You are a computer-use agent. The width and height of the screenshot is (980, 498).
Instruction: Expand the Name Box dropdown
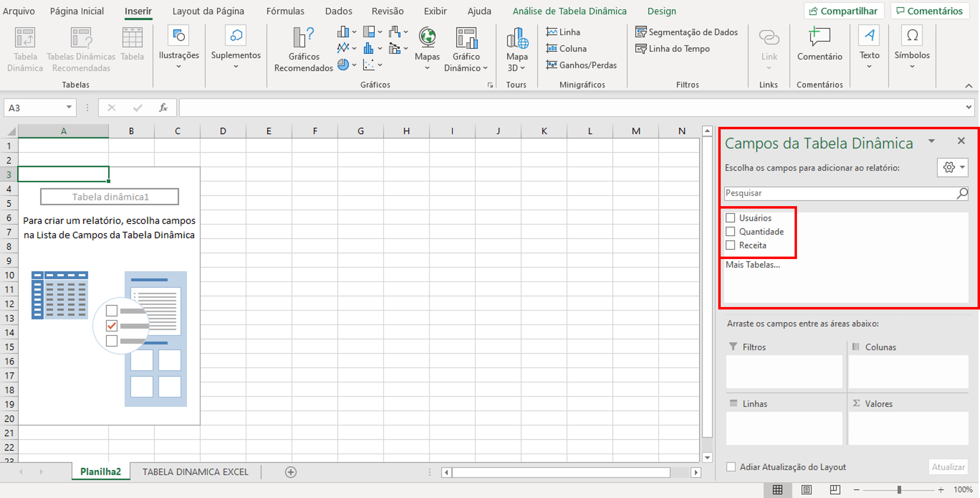pyautogui.click(x=69, y=107)
